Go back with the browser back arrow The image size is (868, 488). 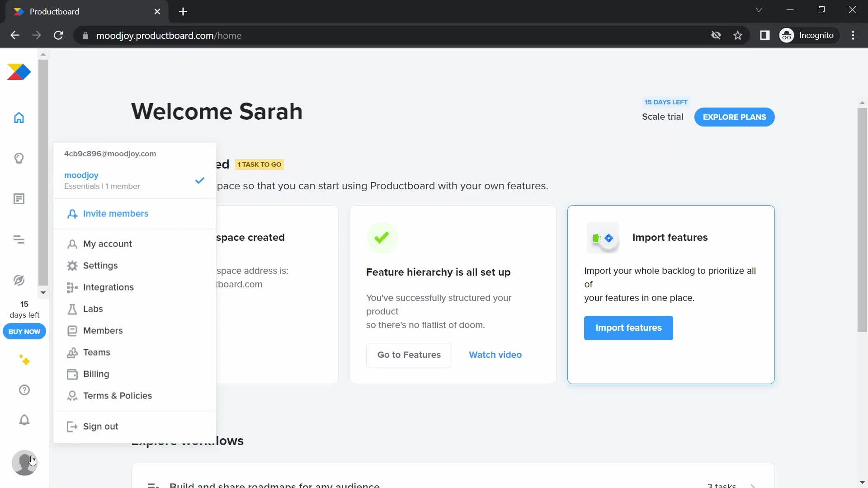point(15,35)
